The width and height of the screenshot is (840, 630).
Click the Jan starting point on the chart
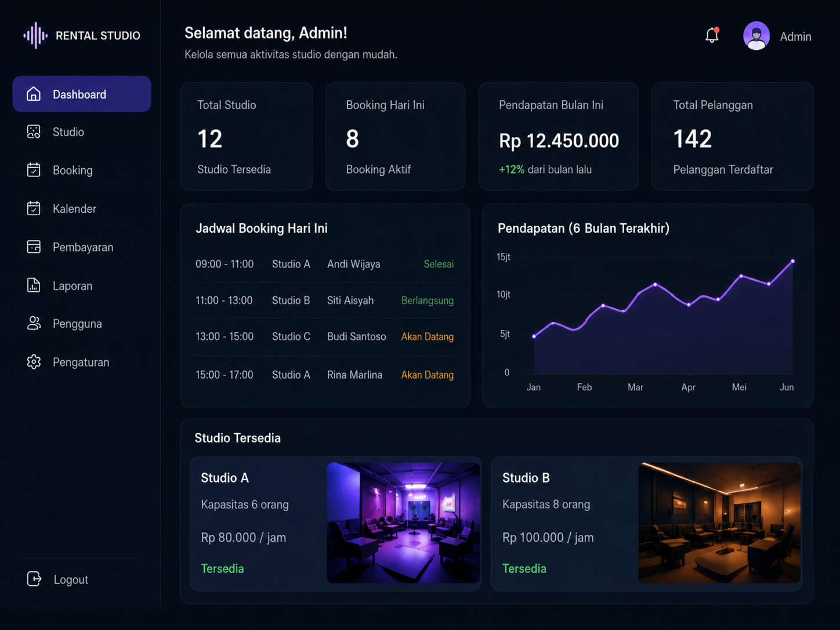point(534,336)
